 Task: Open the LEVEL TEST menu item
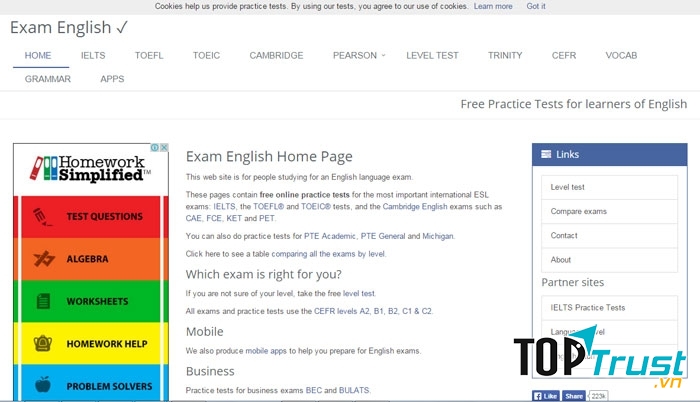click(x=432, y=55)
